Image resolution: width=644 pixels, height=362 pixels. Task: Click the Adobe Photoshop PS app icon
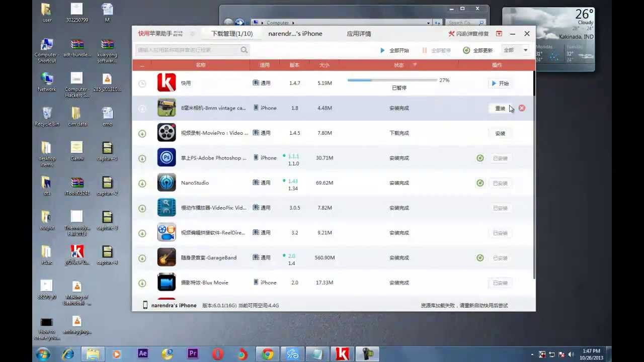pyautogui.click(x=167, y=157)
